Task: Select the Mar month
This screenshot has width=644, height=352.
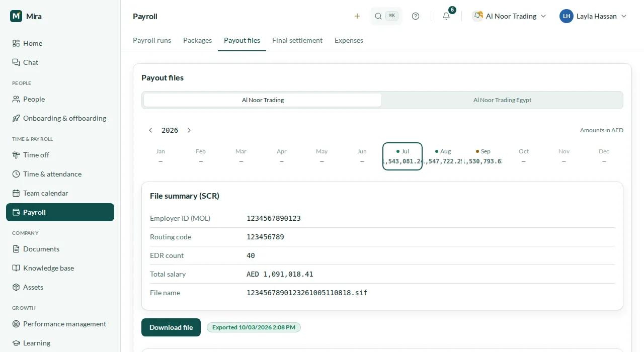Action: pos(241,156)
